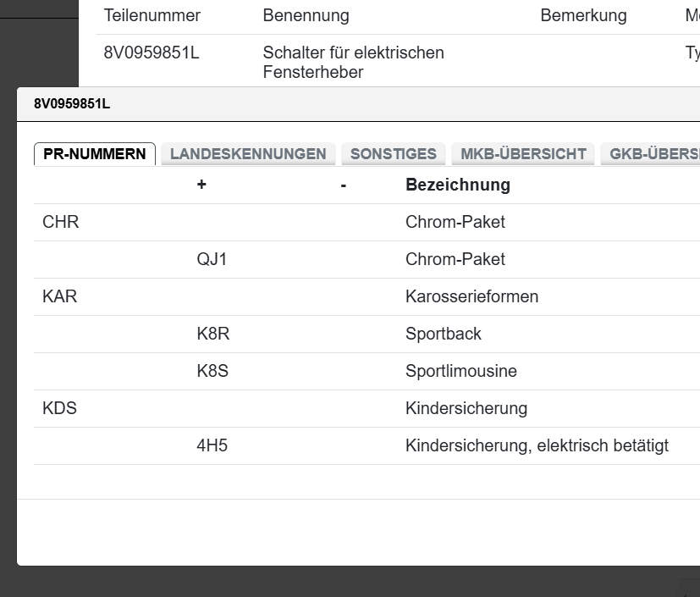This screenshot has width=700, height=597.
Task: Select PR number 4H5
Action: pos(212,446)
